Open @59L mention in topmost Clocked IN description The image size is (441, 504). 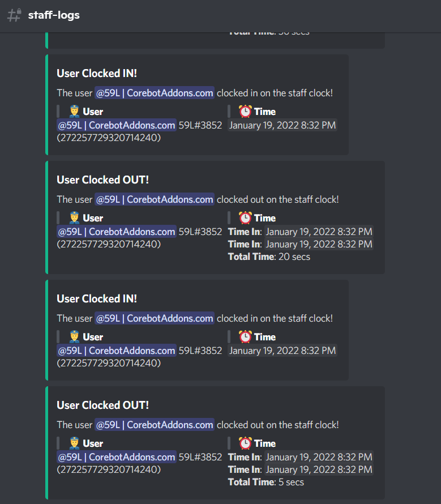[x=154, y=93]
